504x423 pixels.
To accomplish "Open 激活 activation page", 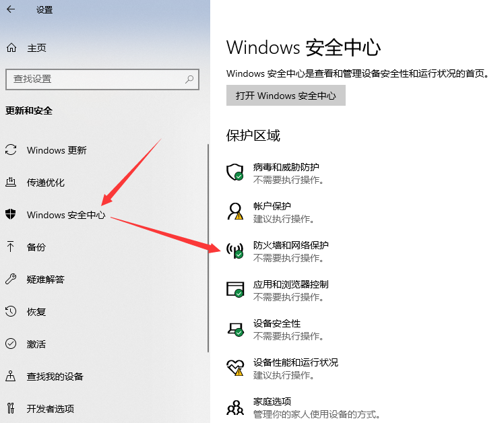I will pos(36,344).
